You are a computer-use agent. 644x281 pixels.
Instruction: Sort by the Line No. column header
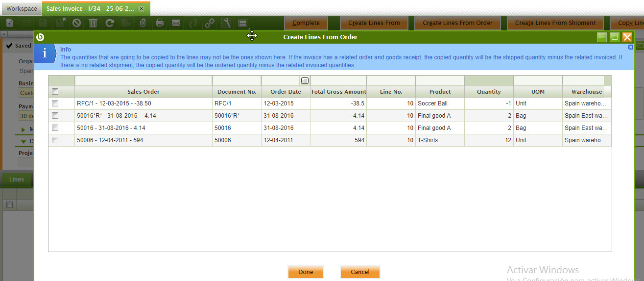pos(391,92)
